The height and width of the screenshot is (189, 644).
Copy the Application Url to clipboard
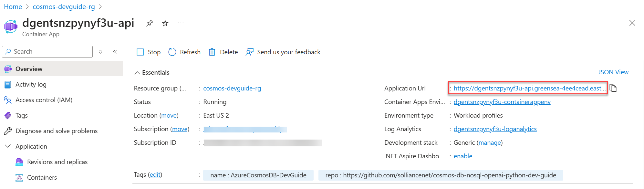point(613,88)
